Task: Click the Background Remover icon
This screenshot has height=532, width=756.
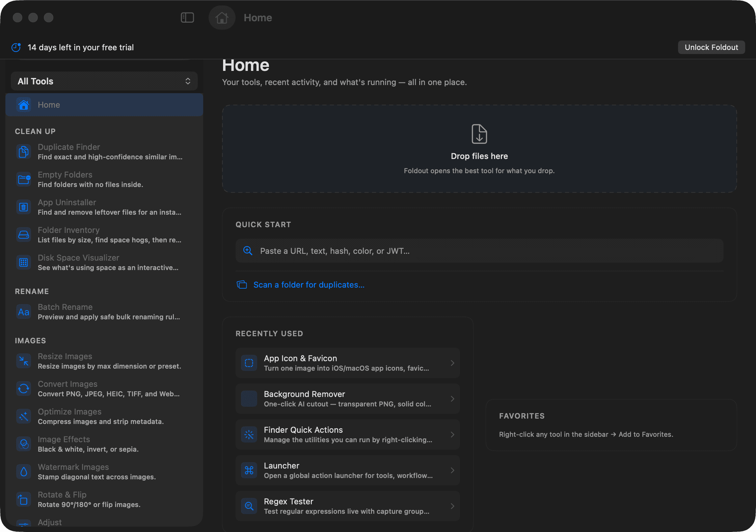Action: 249,399
